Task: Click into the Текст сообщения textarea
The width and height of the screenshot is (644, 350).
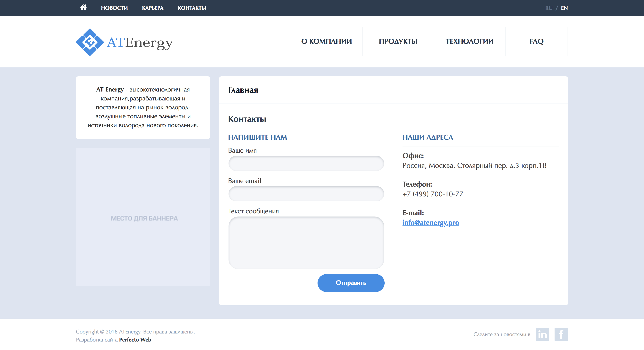Action: point(306,243)
